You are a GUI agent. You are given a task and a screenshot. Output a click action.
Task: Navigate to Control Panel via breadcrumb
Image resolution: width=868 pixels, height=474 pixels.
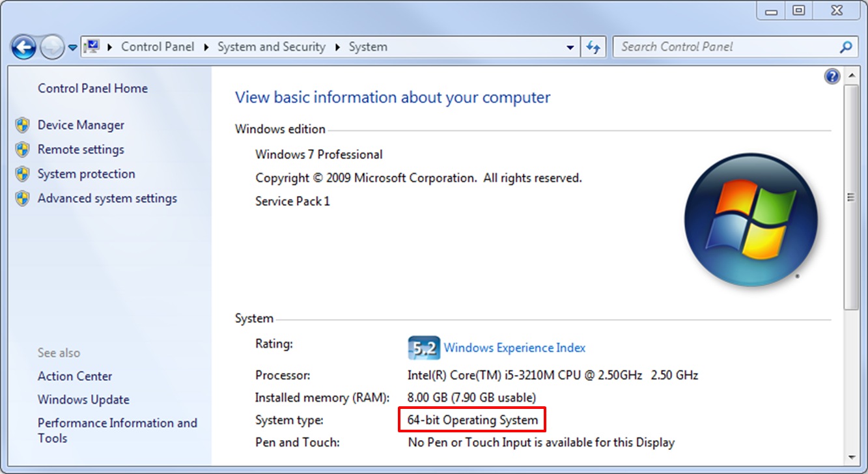pos(158,46)
